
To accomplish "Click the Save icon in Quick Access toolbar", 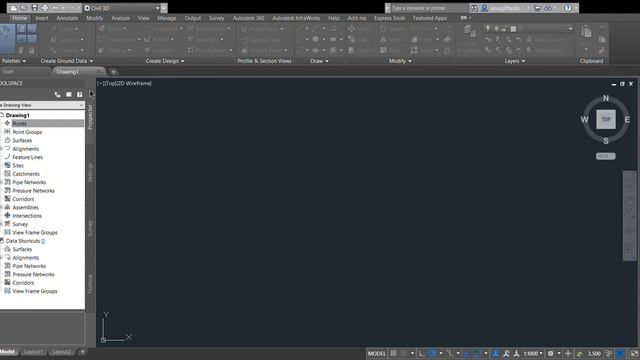I will click(x=34, y=8).
